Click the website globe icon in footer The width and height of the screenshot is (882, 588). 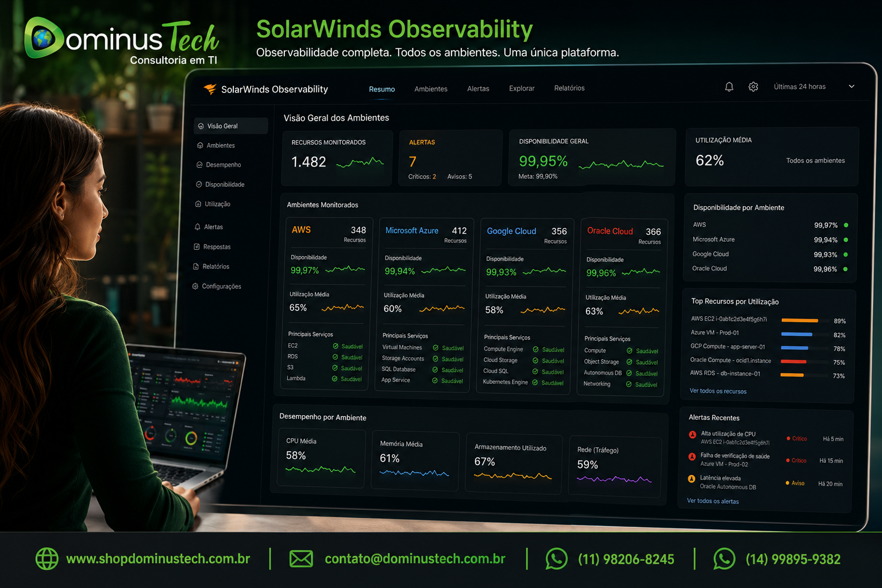click(47, 559)
